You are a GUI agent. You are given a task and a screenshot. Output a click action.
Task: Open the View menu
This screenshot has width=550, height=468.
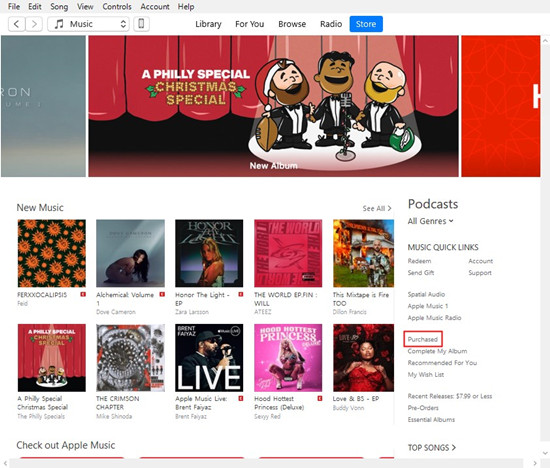pyautogui.click(x=85, y=6)
